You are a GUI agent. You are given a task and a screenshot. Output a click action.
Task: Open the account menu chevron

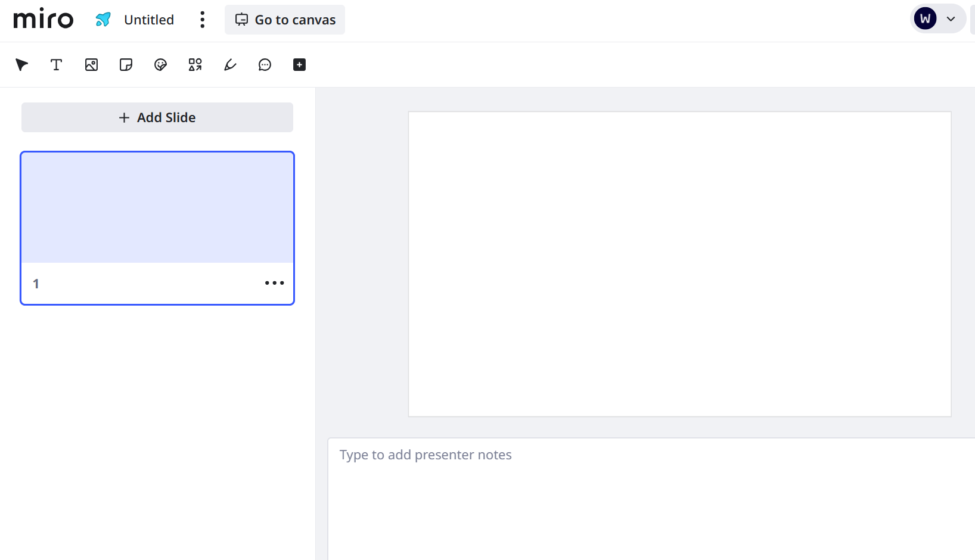point(952,18)
